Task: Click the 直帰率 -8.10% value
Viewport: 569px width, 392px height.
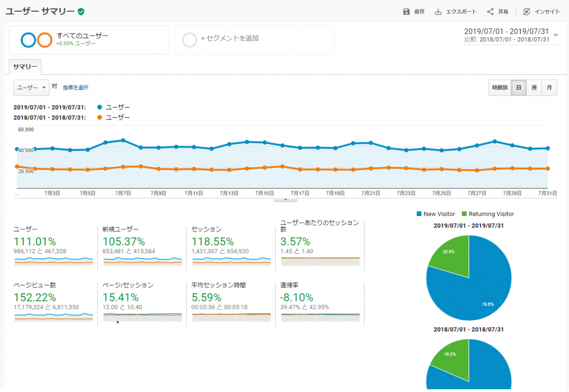Action: tap(297, 298)
